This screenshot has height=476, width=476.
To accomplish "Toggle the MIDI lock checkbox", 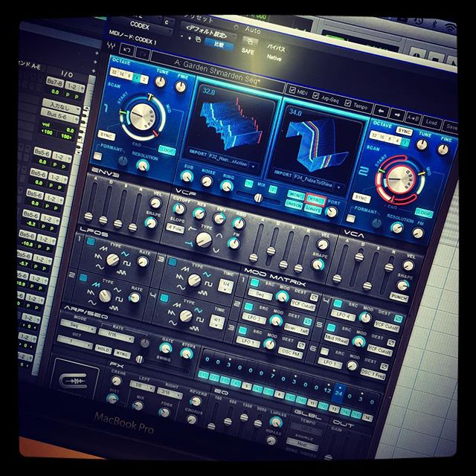I will click(x=292, y=90).
